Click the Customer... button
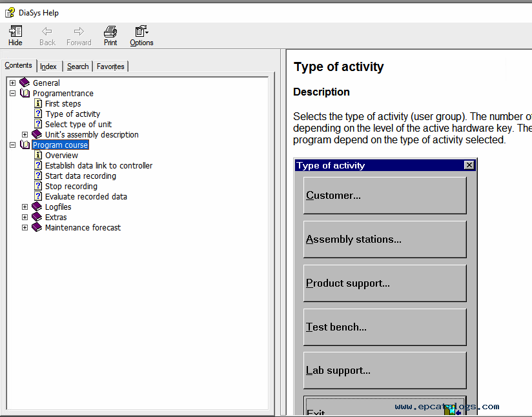This screenshot has width=532, height=417. point(385,196)
